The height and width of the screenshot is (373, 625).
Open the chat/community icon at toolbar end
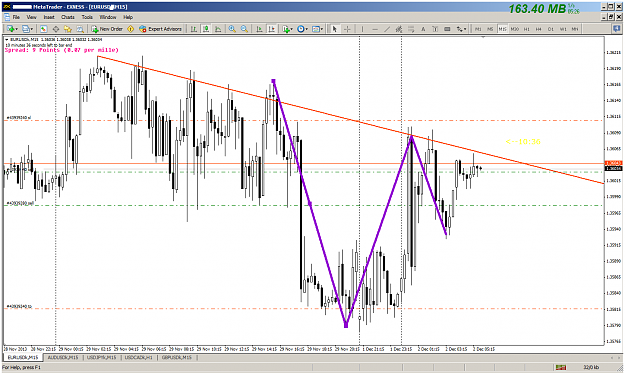(x=617, y=29)
